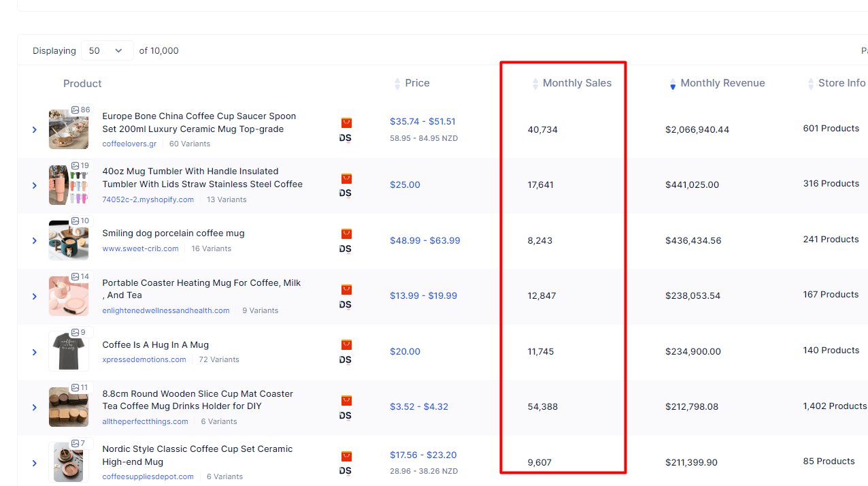
Task: Click DS icon for Coffee Is A Hug
Action: (x=346, y=359)
